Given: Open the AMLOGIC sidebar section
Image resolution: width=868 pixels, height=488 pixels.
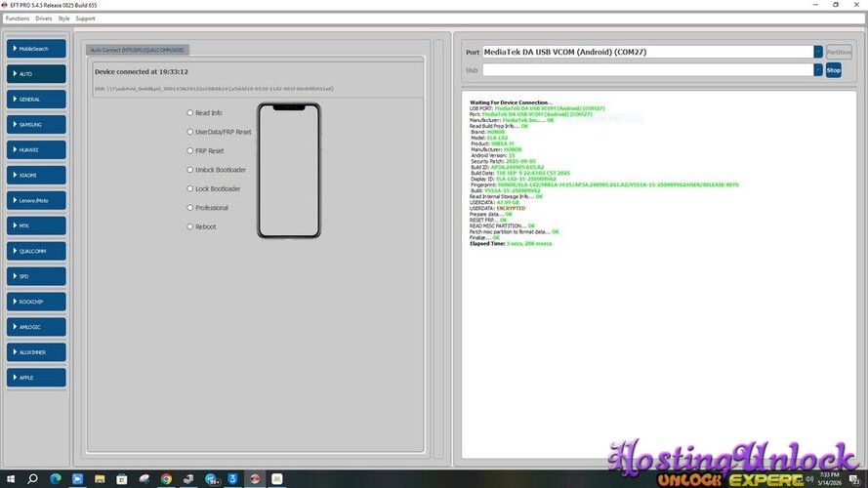Looking at the screenshot, I should click(36, 327).
